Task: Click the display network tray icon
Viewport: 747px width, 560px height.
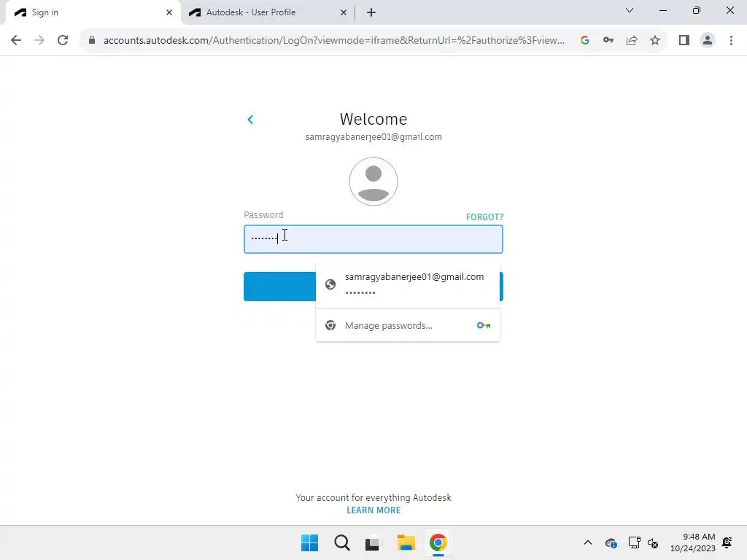Action: 634,542
